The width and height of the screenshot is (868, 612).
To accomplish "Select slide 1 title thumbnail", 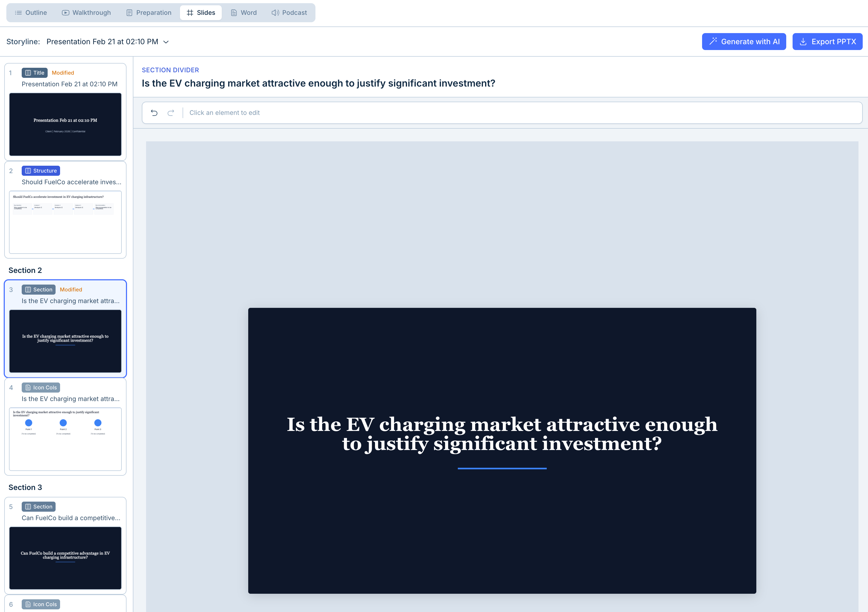I will (x=65, y=124).
